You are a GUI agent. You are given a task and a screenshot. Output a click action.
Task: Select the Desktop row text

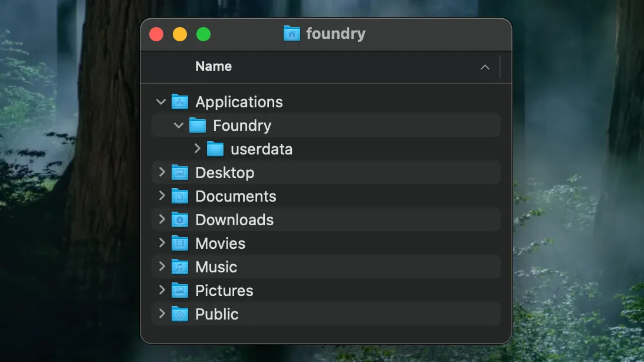coord(225,173)
